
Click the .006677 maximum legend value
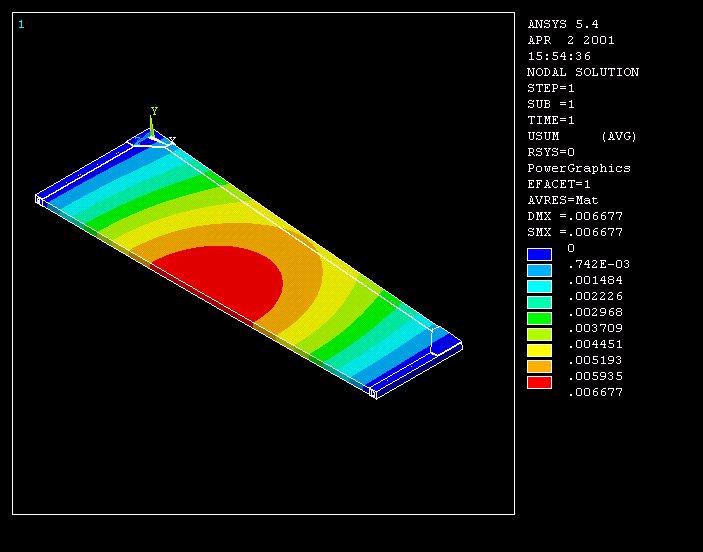pos(595,392)
